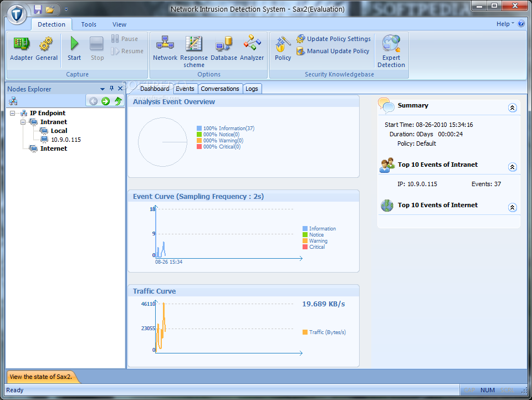
Task: Click the network nodes icon in Nodes Explorer toolbar
Action: pos(13,101)
